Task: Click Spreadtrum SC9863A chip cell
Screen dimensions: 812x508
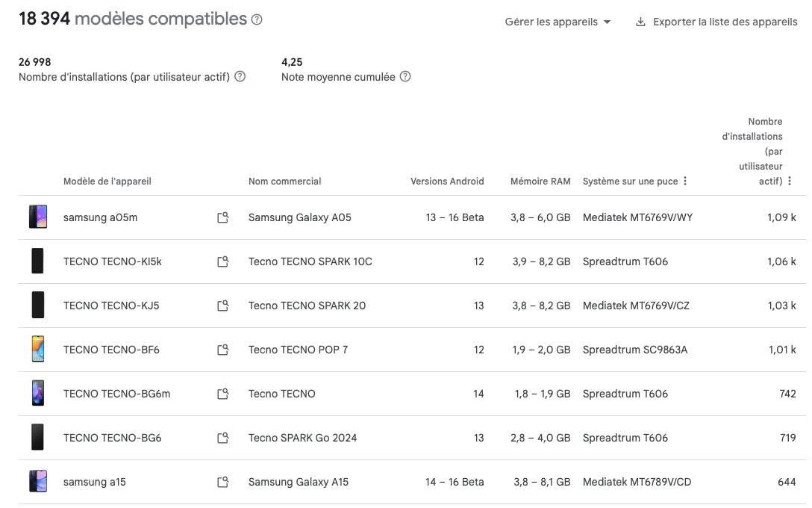Action: 635,350
